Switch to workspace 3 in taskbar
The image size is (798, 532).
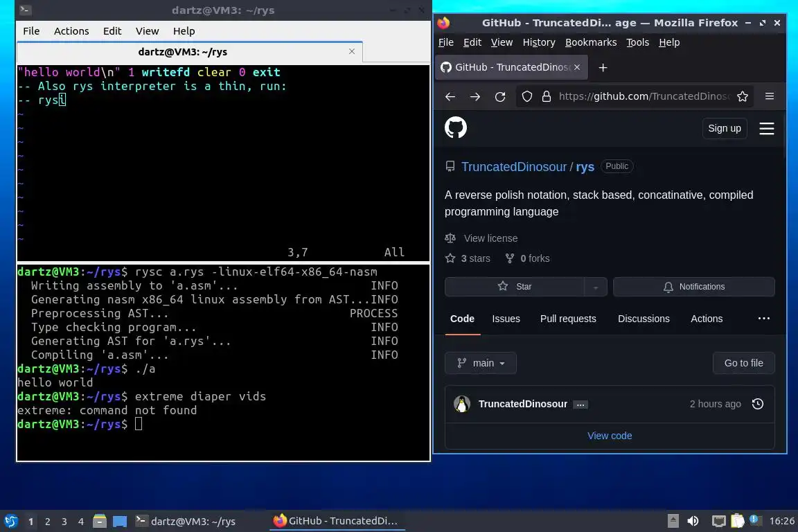[64, 522]
